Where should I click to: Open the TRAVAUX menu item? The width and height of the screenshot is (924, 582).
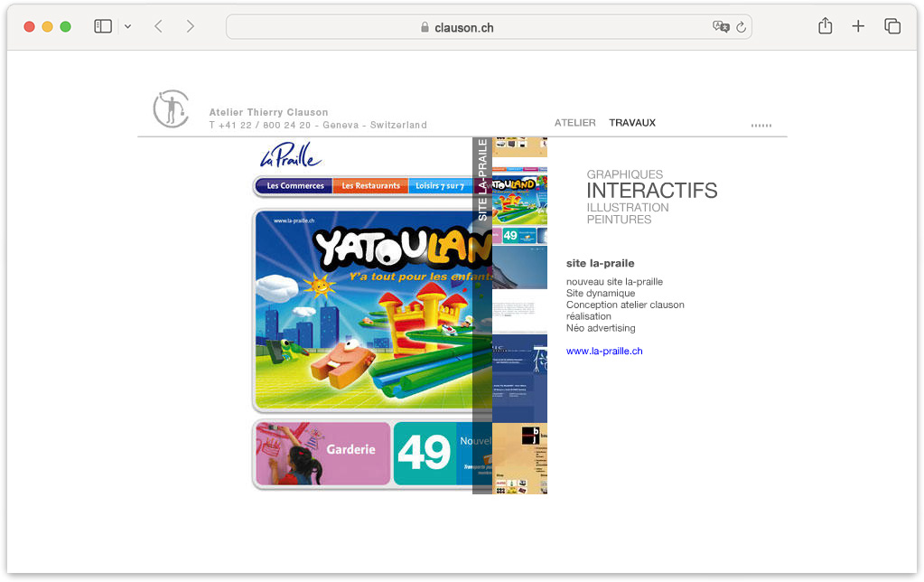(x=631, y=123)
